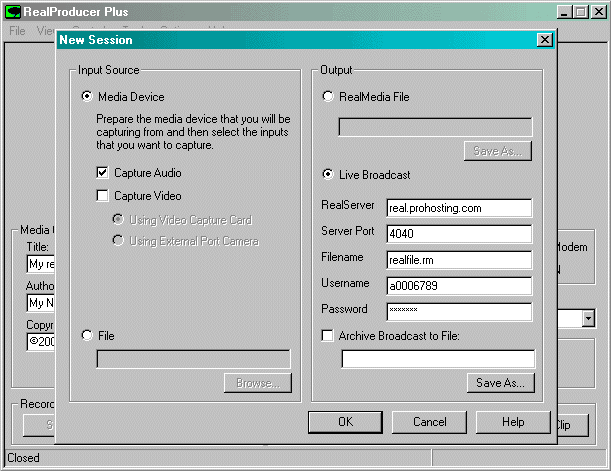611x471 pixels.
Task: Choose Using Video Capture Card option
Action: [x=118, y=219]
